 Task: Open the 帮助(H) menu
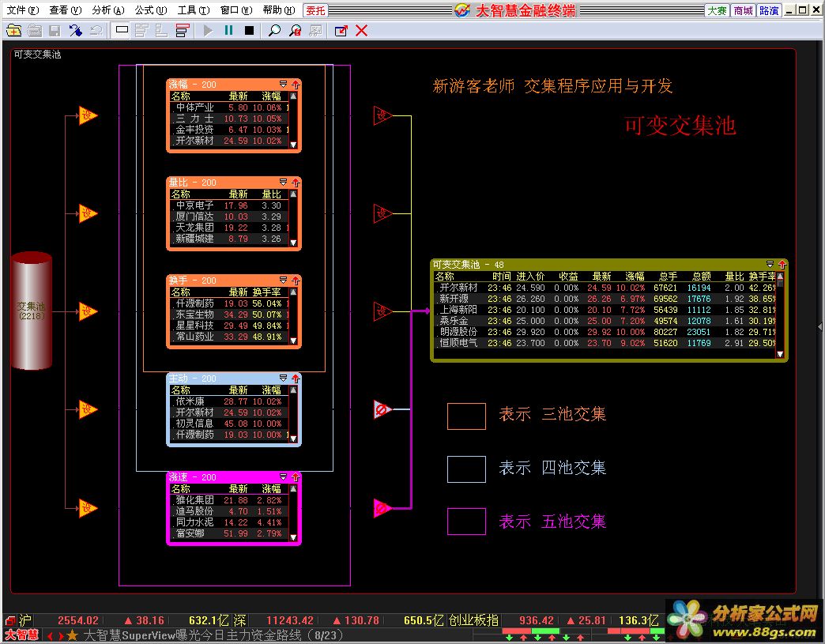pos(278,10)
